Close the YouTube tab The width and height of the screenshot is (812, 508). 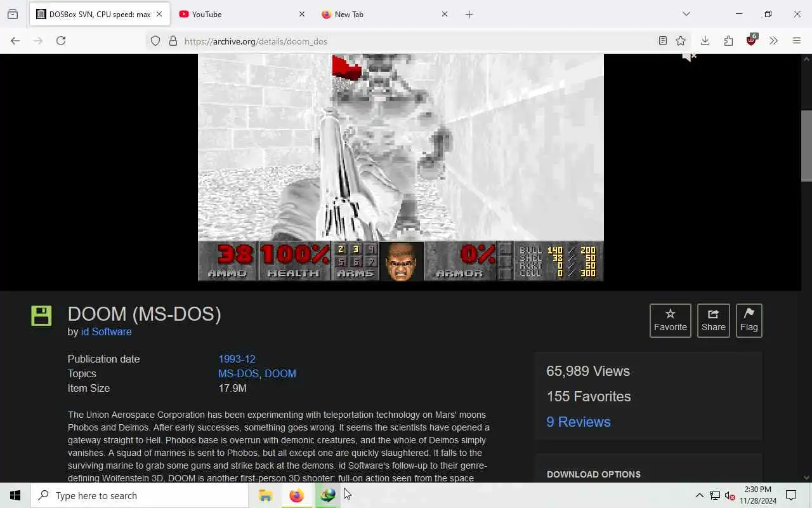(x=302, y=14)
